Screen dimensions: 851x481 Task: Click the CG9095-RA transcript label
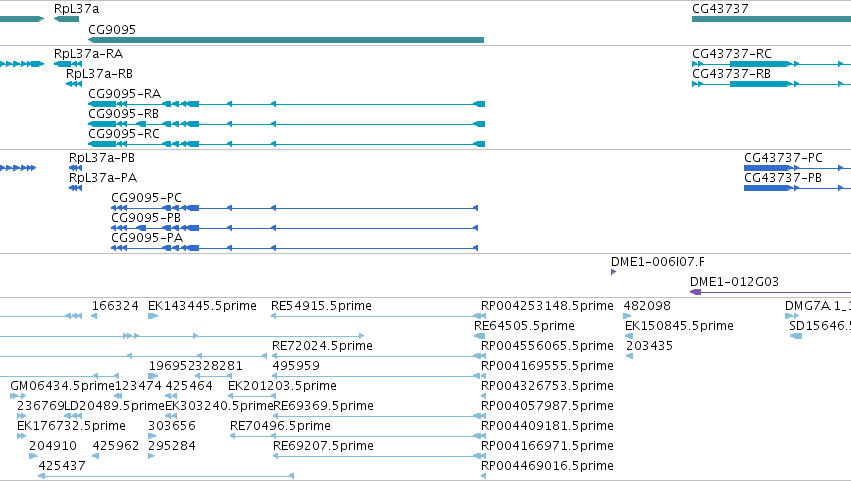[x=124, y=94]
